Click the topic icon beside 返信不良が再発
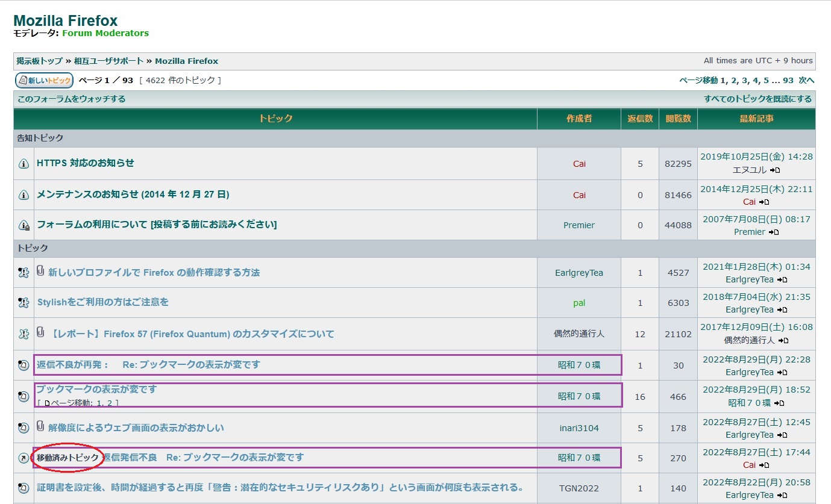Screen dimensions: 831x504 point(24,366)
